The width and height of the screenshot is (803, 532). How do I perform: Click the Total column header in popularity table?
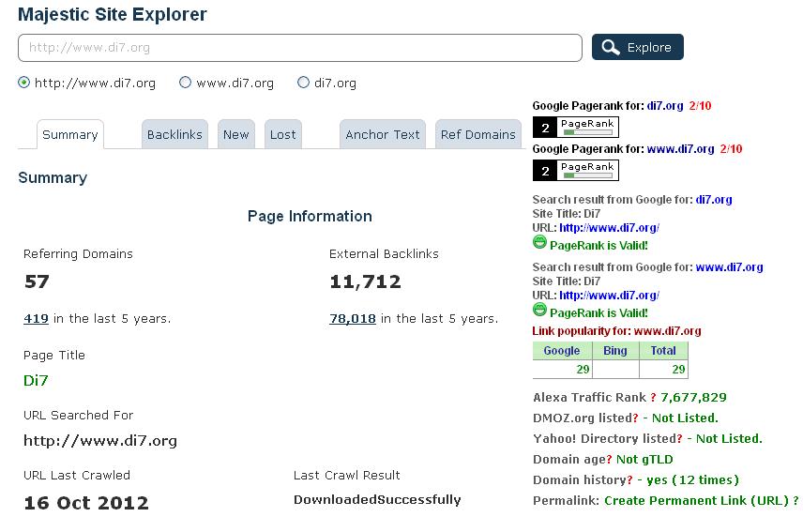[x=663, y=351]
